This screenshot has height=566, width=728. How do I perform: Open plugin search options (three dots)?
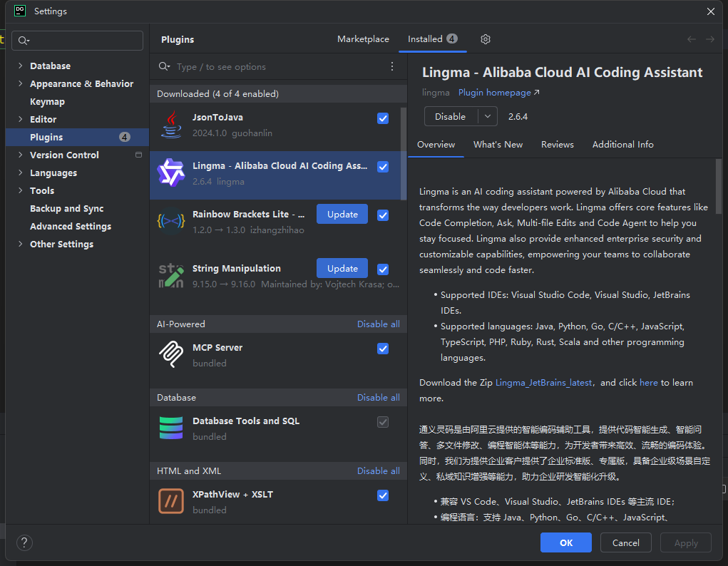point(392,66)
